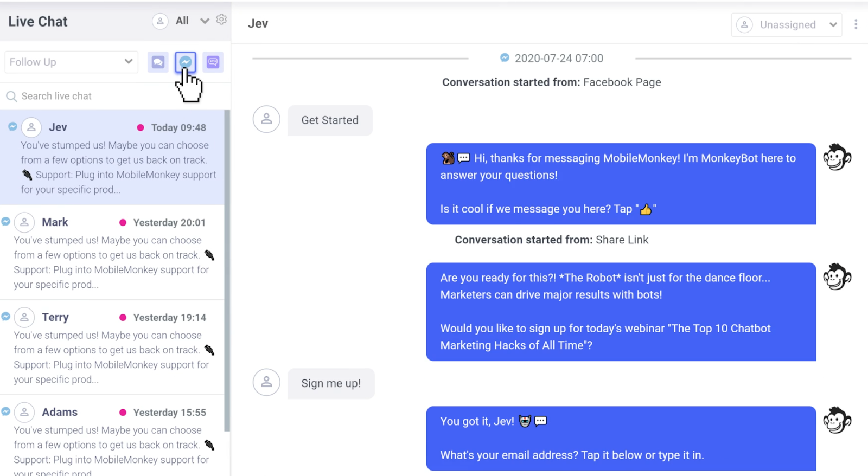Image resolution: width=868 pixels, height=476 pixels.
Task: Click the avatar icon inside the Unassigned dropdown
Action: pyautogui.click(x=744, y=25)
